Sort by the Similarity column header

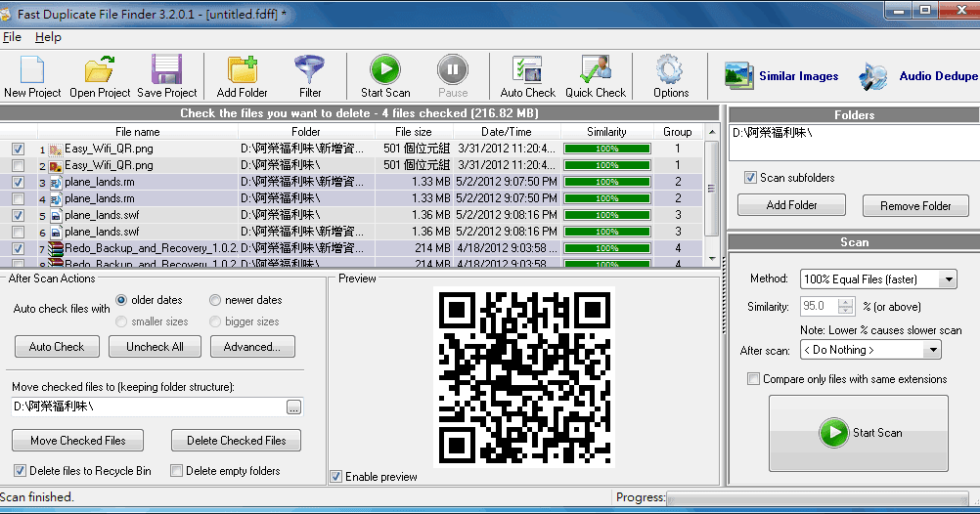click(x=606, y=132)
